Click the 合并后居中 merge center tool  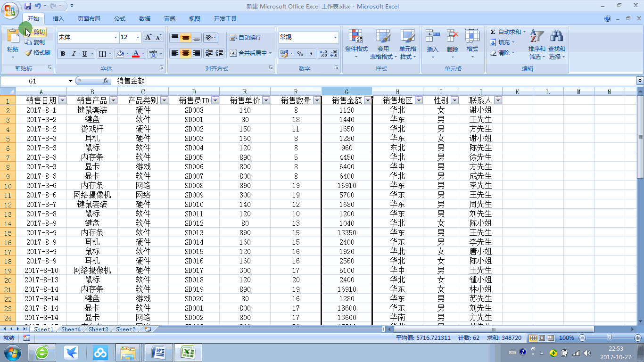pos(248,53)
